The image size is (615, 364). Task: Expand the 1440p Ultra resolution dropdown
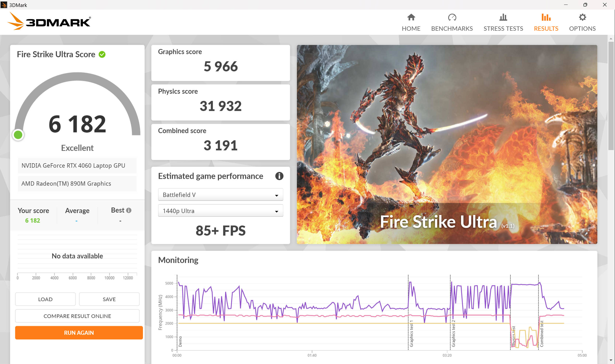[x=220, y=211]
